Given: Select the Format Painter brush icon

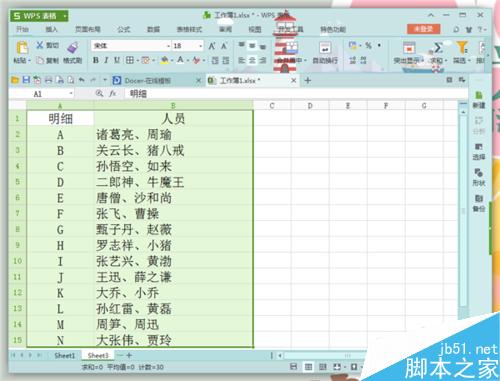Looking at the screenshot, I should pyautogui.click(x=73, y=47).
